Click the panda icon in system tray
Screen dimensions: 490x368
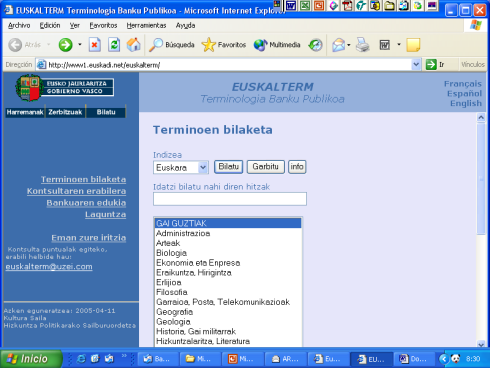pyautogui.click(x=456, y=359)
